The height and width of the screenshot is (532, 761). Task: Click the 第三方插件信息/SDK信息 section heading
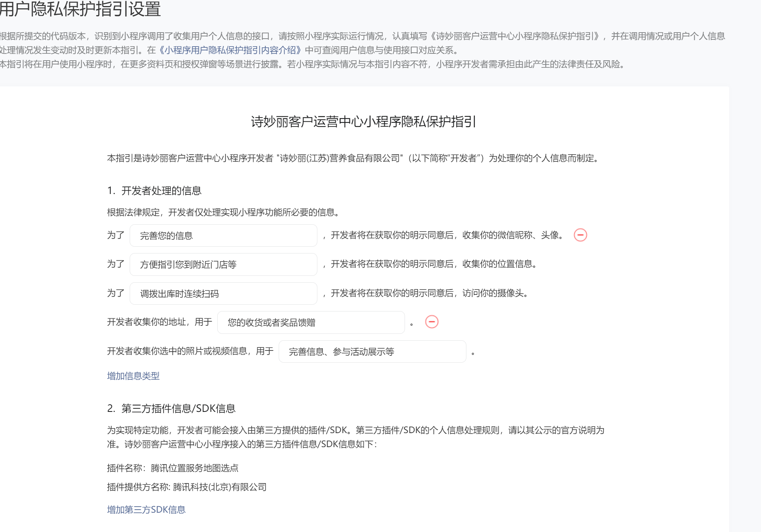[x=178, y=408]
